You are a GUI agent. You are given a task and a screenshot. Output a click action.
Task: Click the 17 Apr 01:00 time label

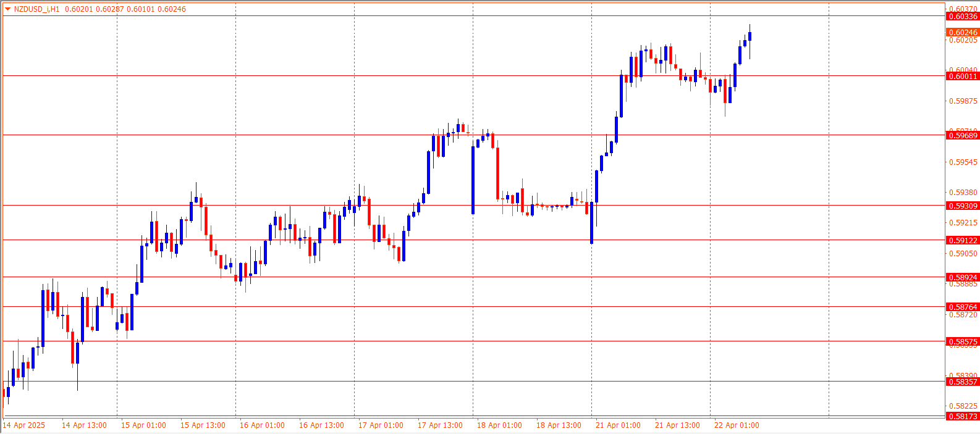tap(381, 425)
